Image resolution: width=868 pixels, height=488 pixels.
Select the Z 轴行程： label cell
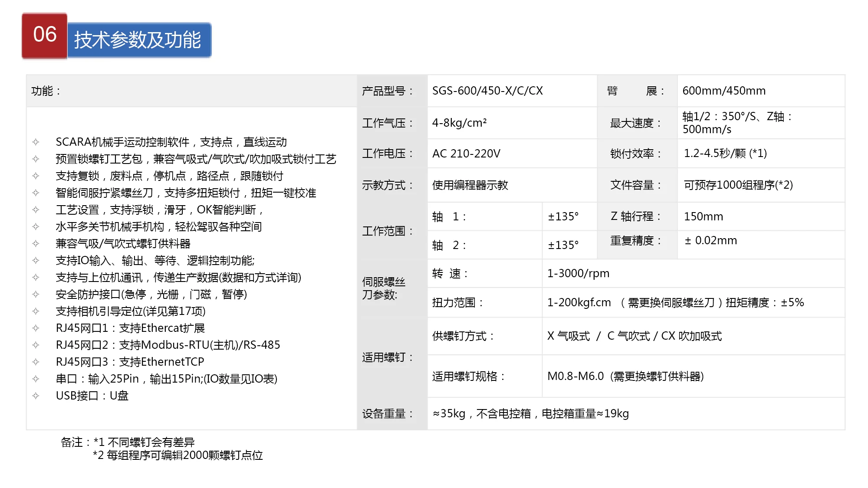[637, 216]
